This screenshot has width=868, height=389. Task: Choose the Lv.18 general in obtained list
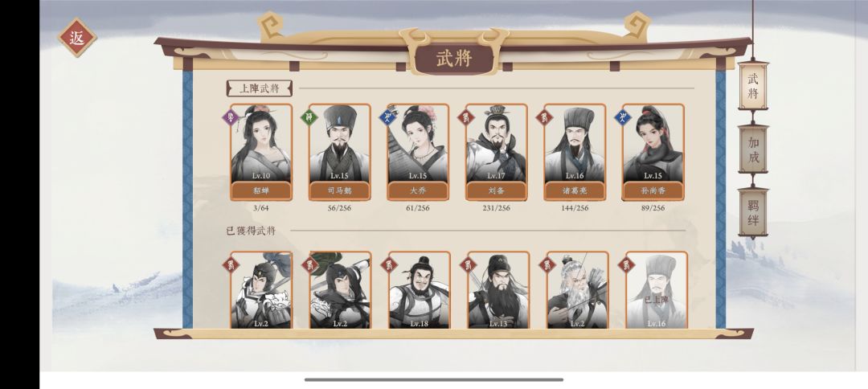coord(419,290)
